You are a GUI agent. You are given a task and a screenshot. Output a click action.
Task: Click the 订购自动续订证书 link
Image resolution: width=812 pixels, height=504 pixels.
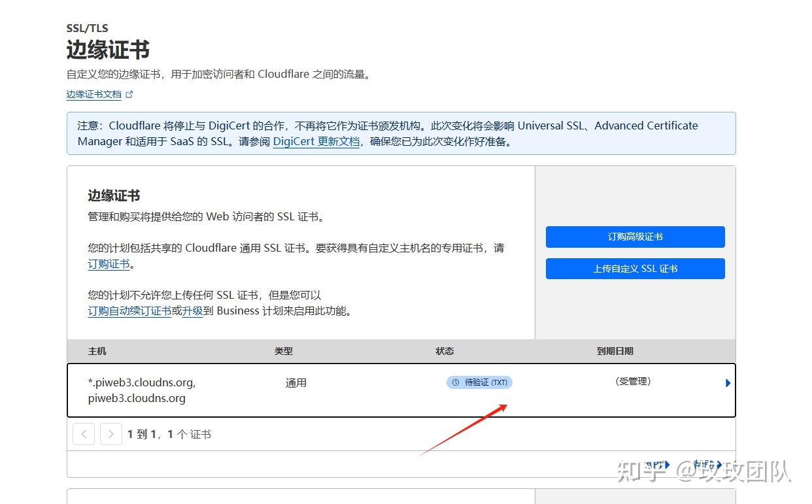point(129,311)
